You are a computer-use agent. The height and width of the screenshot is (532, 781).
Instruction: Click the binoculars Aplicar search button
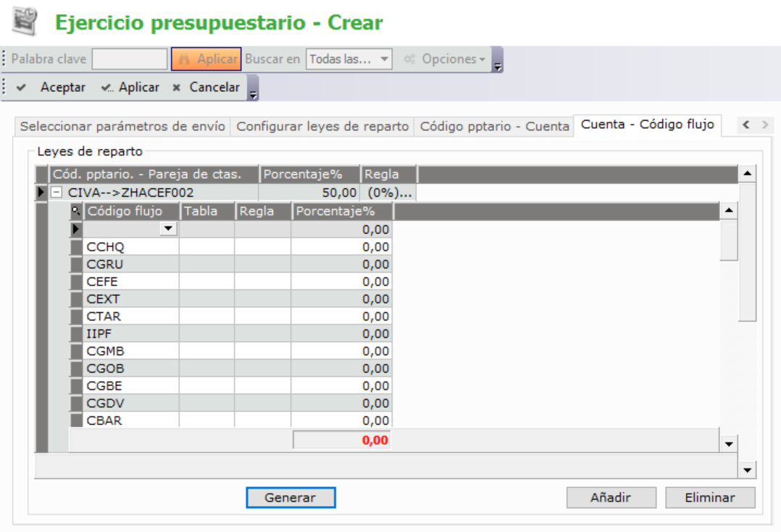coord(206,59)
